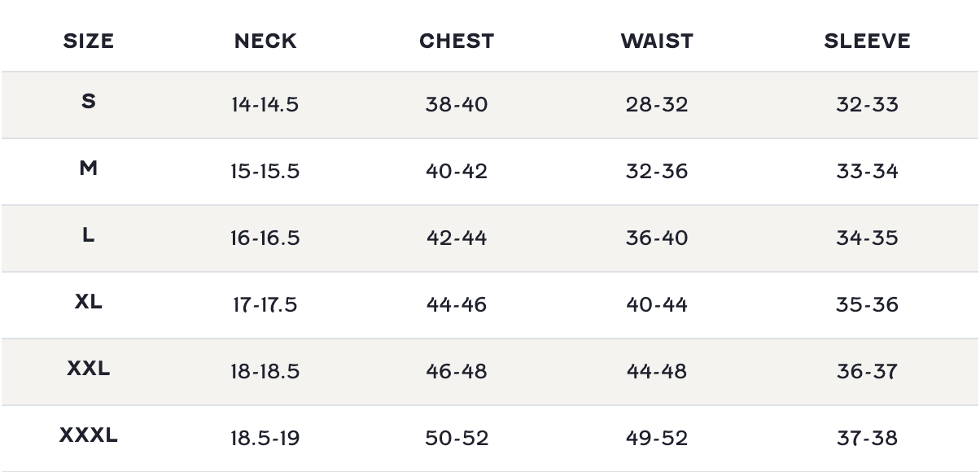Click the WAIST column header
The image size is (980, 472).
point(657,42)
